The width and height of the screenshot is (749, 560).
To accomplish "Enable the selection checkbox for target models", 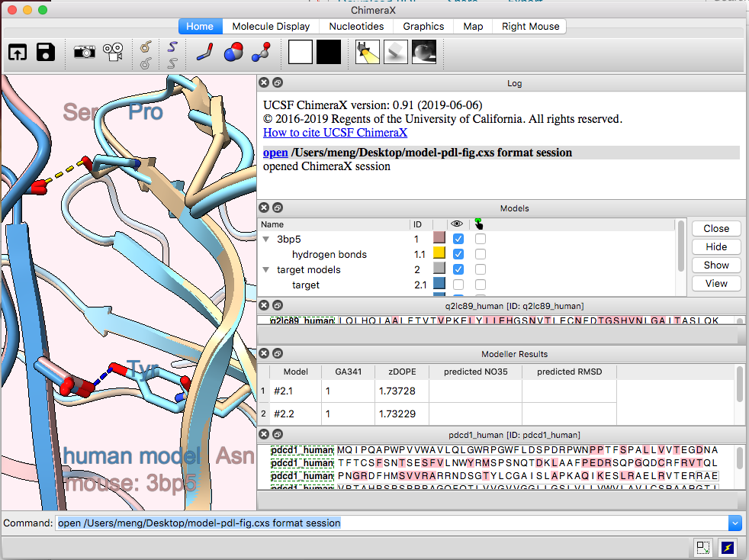I will pyautogui.click(x=481, y=269).
